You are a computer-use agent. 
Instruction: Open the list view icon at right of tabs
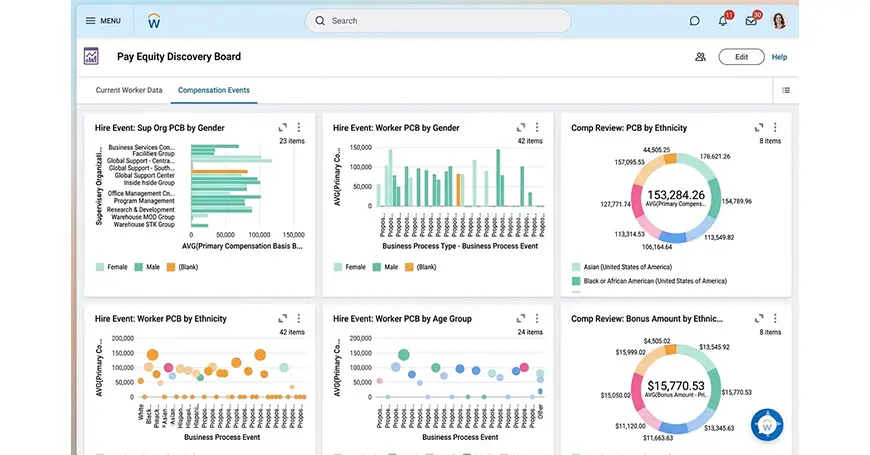tap(786, 90)
